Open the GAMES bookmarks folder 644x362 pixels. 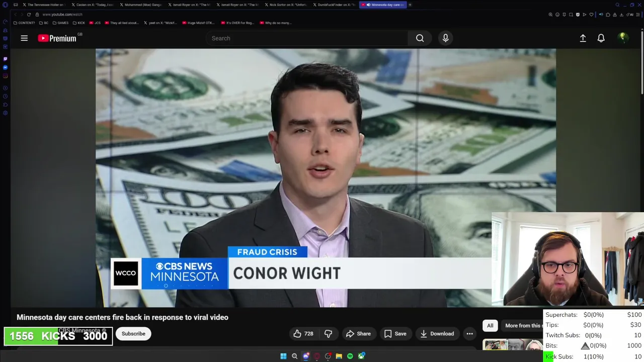[x=61, y=23]
